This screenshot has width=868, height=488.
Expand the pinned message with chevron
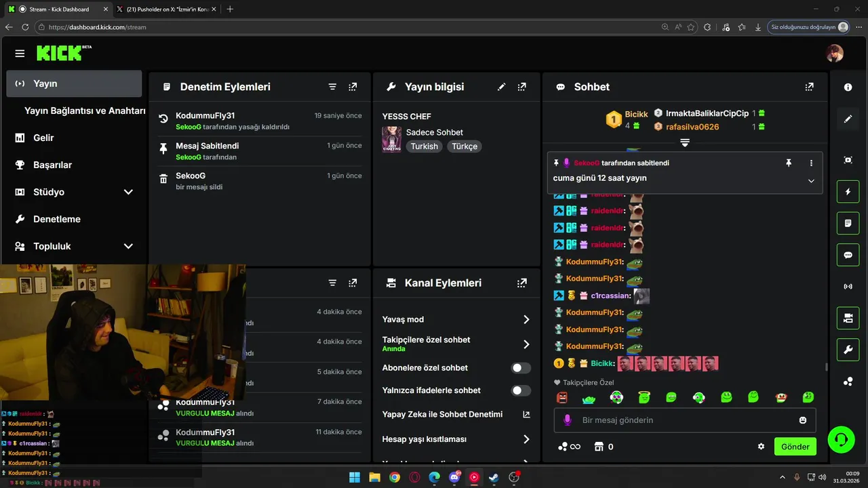coord(811,181)
